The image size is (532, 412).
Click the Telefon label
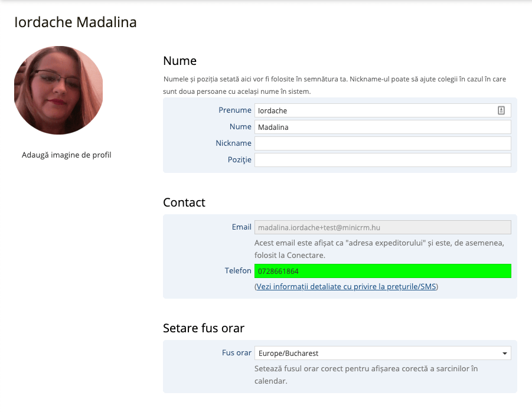click(x=238, y=270)
